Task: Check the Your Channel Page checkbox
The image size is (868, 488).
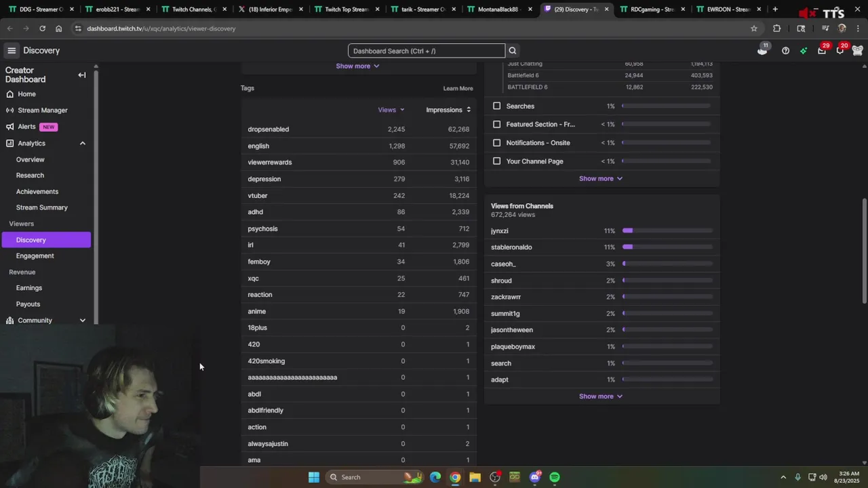Action: [497, 161]
